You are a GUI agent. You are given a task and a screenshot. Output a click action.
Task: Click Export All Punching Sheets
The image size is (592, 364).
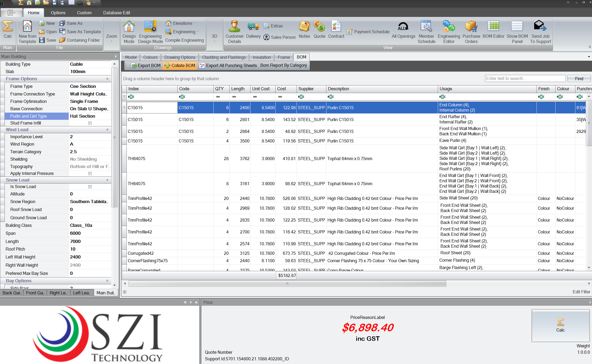tap(228, 65)
